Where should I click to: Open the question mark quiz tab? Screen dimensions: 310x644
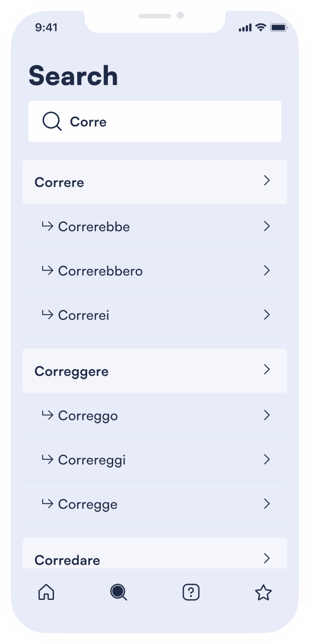191,593
